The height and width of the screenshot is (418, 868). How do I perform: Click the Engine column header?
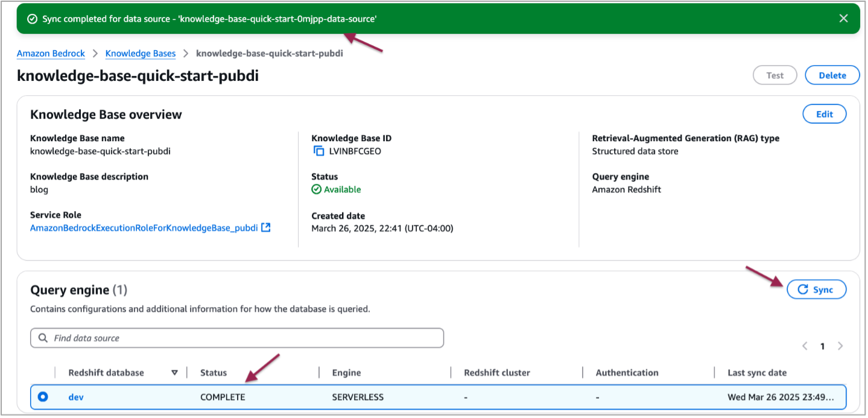(346, 373)
